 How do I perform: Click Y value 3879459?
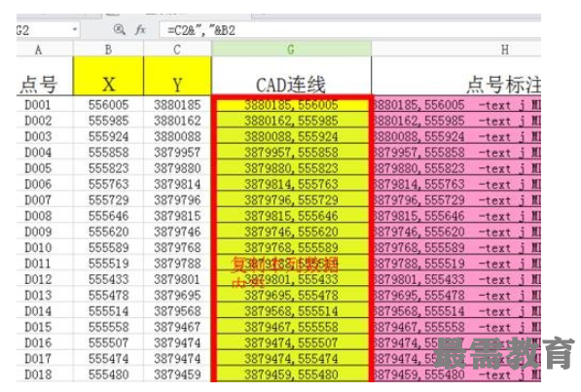coord(177,374)
